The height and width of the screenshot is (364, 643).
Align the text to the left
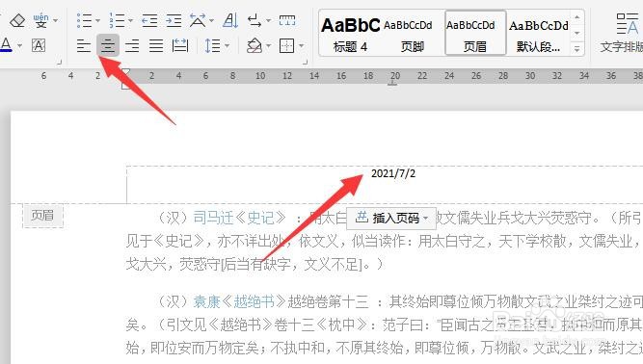pyautogui.click(x=84, y=45)
